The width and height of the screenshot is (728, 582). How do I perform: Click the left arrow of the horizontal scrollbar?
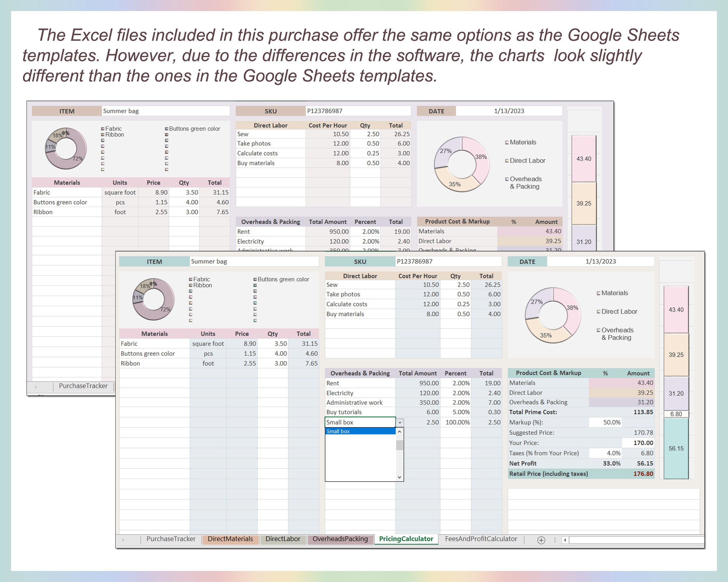tap(565, 540)
